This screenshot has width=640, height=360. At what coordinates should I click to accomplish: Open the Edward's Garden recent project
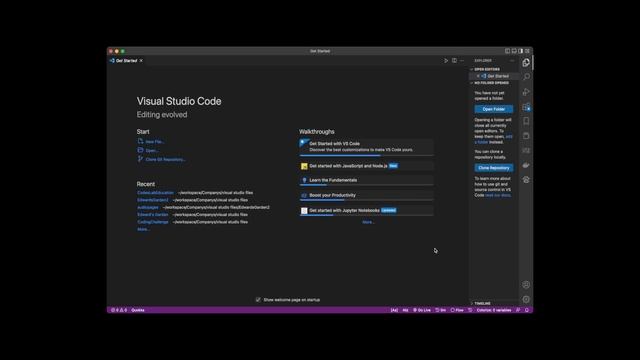point(153,215)
